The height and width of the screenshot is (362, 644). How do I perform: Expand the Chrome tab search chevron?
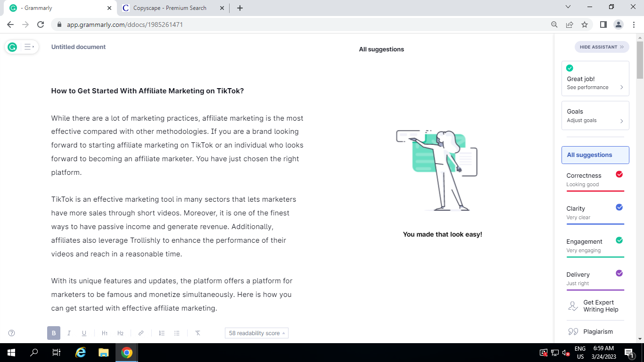pyautogui.click(x=568, y=7)
